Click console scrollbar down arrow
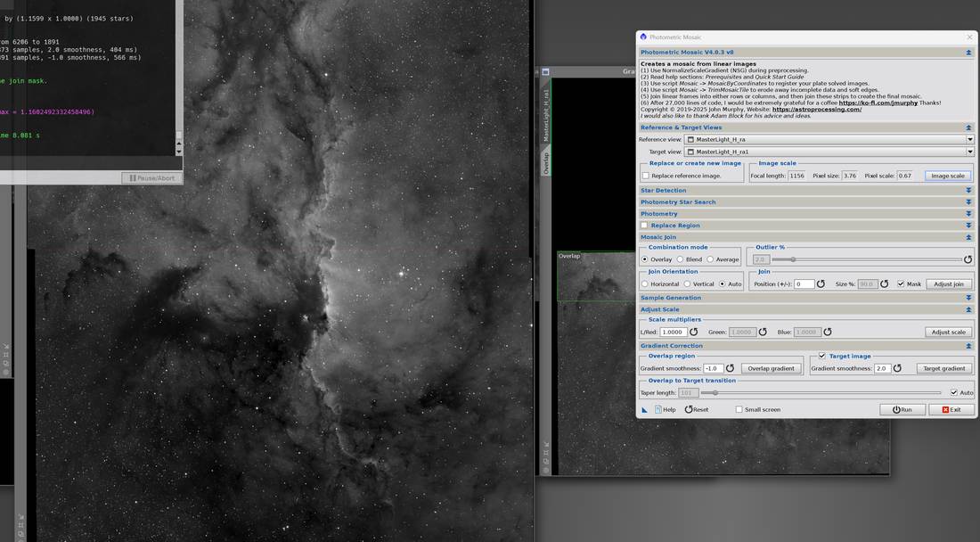The width and height of the screenshot is (980, 542). (x=179, y=152)
